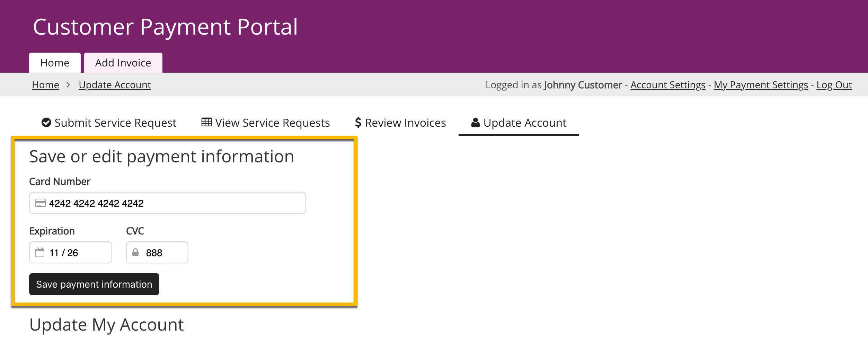The height and width of the screenshot is (342, 868).
Task: Open the My Payment Settings link
Action: coord(761,85)
